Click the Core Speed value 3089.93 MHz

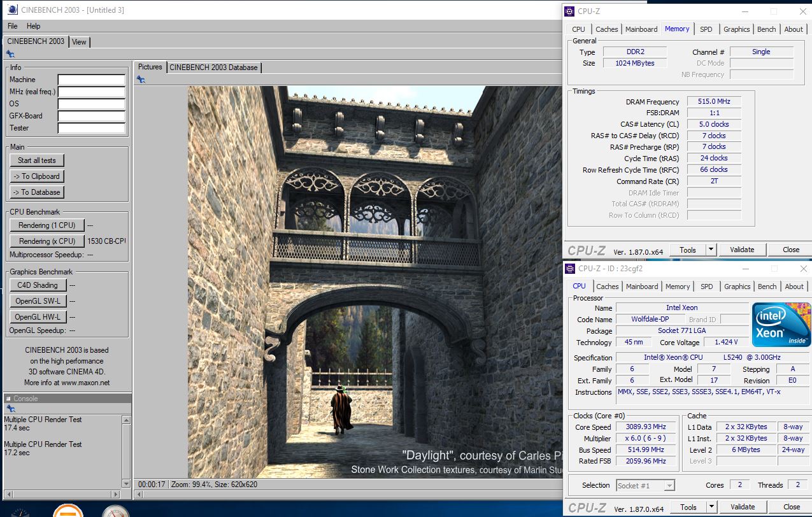[646, 427]
